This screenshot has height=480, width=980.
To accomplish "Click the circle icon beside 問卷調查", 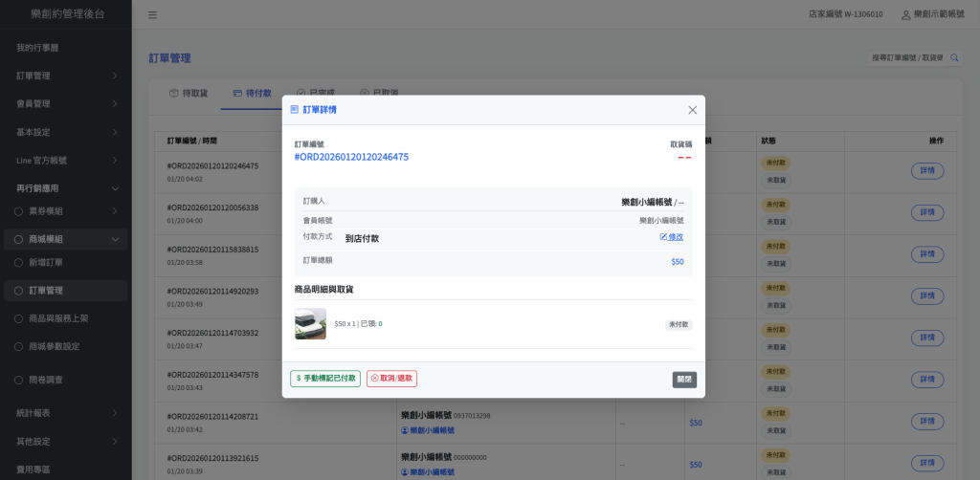I will pos(17,380).
